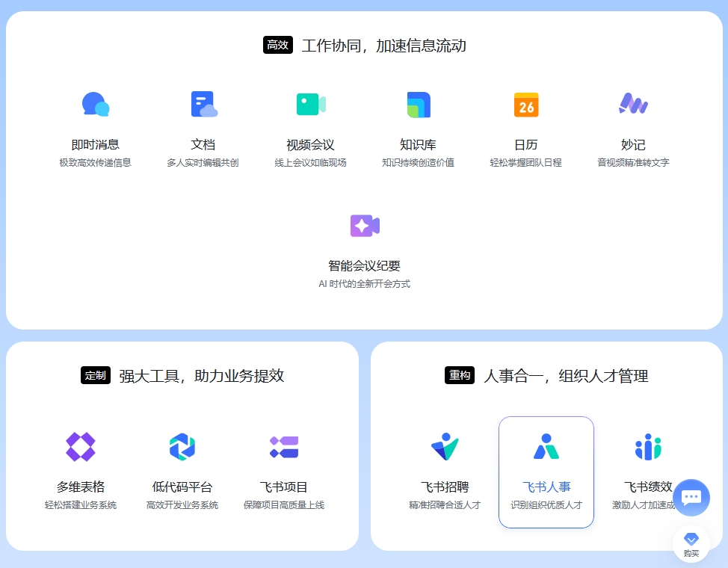Open the 飞书招聘 icon
728x568 pixels.
click(445, 446)
